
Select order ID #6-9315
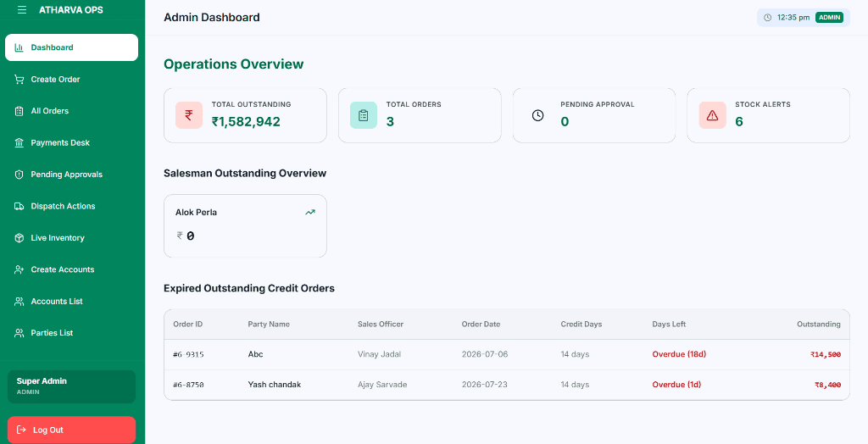point(189,354)
